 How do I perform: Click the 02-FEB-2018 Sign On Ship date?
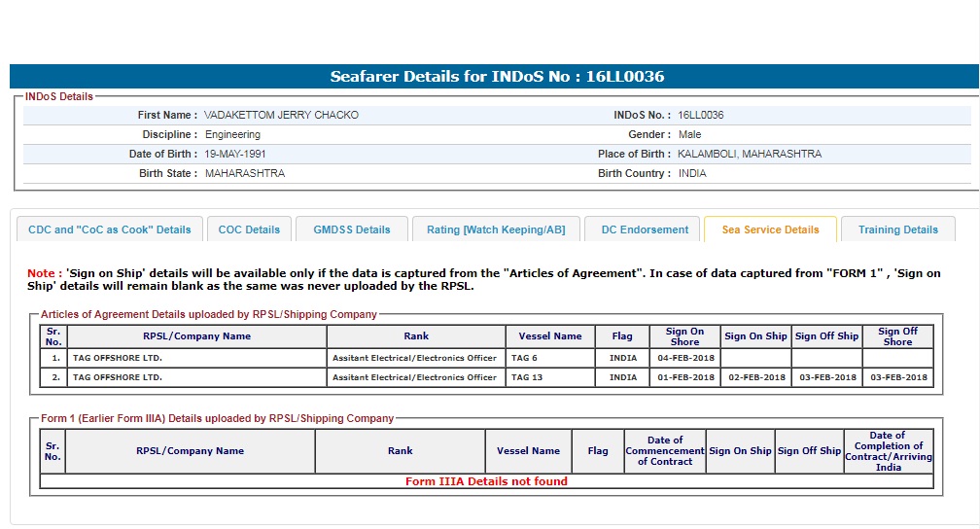tap(755, 377)
